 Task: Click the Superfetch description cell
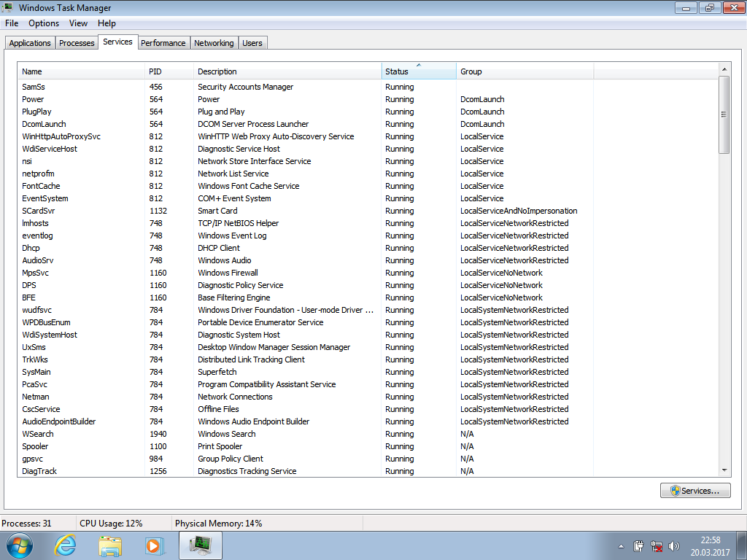217,371
